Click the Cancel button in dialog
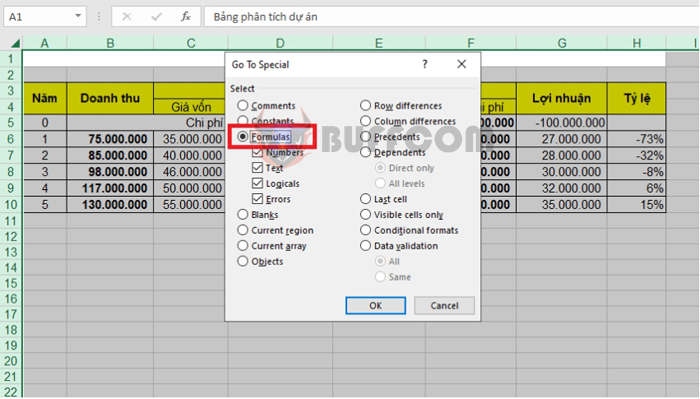Image resolution: width=700 pixels, height=399 pixels. tap(444, 306)
